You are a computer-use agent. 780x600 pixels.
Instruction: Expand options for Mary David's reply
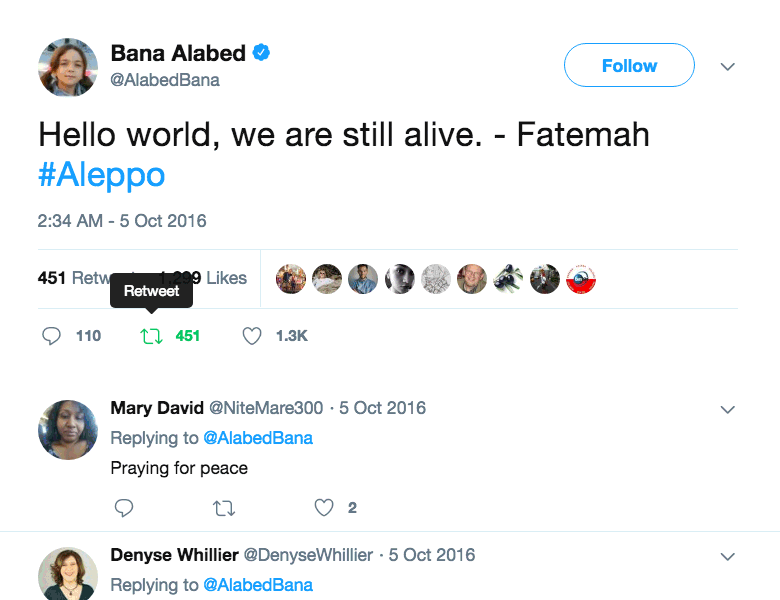pos(728,409)
